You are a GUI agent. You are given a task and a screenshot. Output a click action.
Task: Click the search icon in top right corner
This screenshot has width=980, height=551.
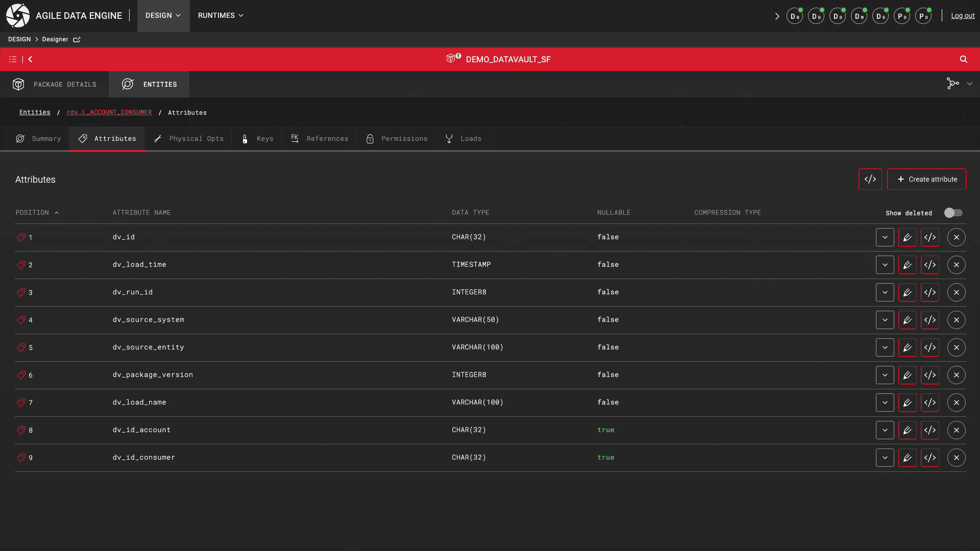coord(963,59)
